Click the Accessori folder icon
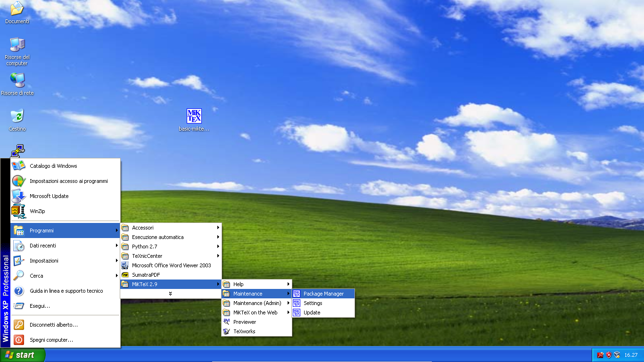Viewport: 644px width, 362px height. (x=125, y=228)
